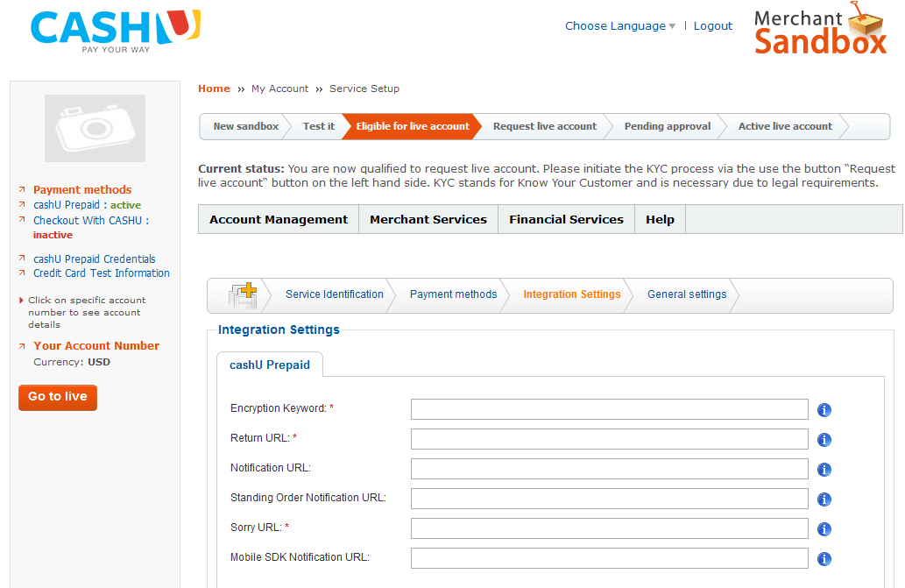The height and width of the screenshot is (588, 905).
Task: Click the Return URL input field
Action: [x=610, y=439]
